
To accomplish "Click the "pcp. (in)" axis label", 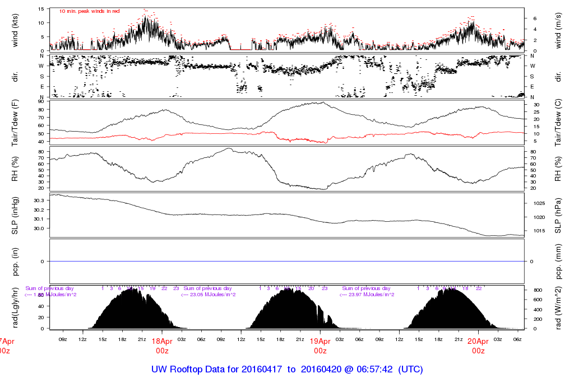I will click(16, 262).
